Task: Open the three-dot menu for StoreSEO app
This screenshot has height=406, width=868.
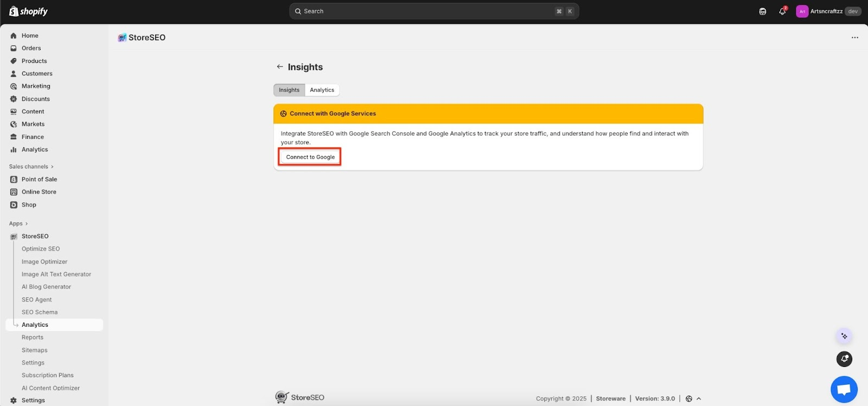Action: [855, 37]
